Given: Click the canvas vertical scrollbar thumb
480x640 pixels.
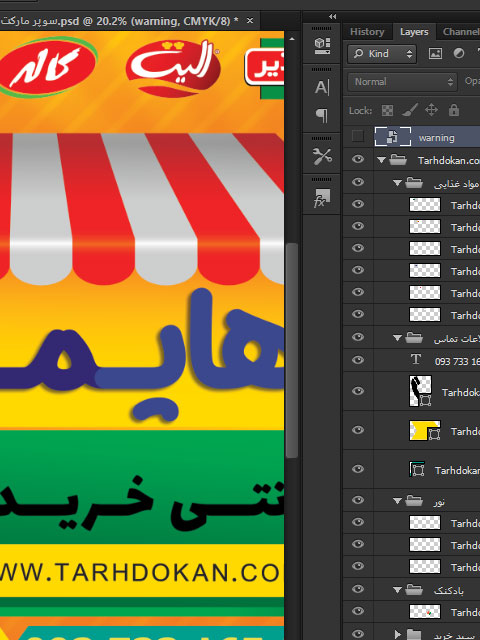Looking at the screenshot, I should click(x=291, y=351).
